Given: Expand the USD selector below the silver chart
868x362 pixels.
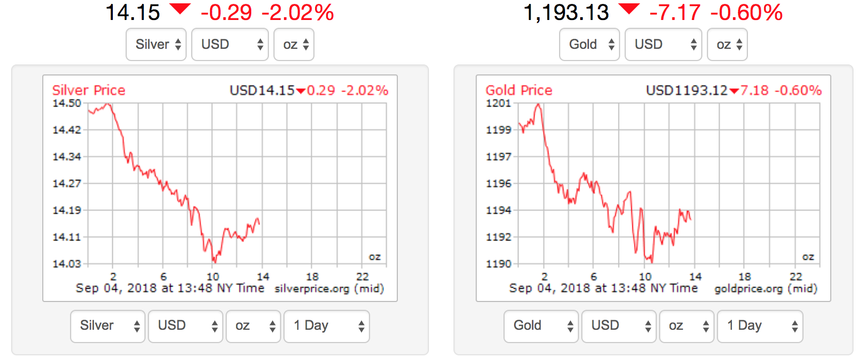Looking at the screenshot, I should (x=186, y=326).
